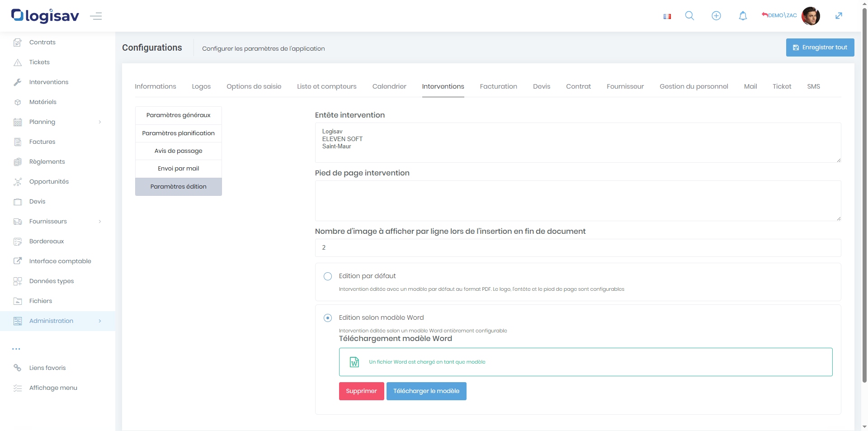The height and width of the screenshot is (431, 868).
Task: Expand the Planning sidebar submenu
Action: [100, 122]
